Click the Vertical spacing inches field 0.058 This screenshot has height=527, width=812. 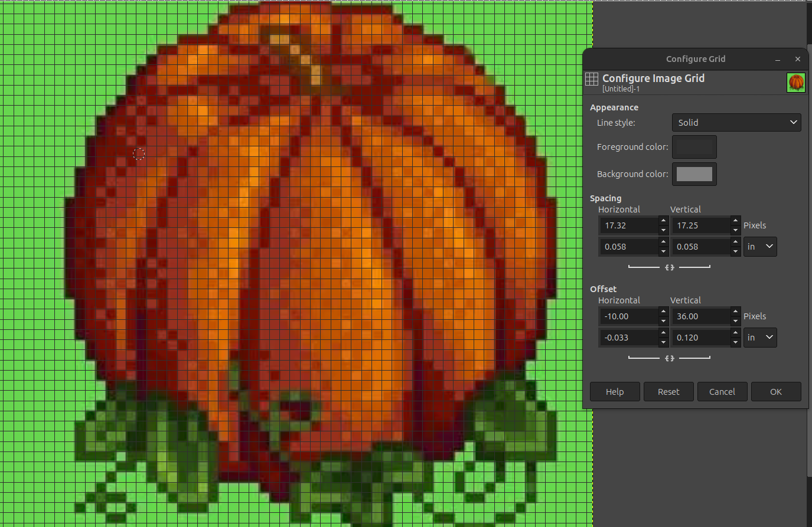coord(700,247)
